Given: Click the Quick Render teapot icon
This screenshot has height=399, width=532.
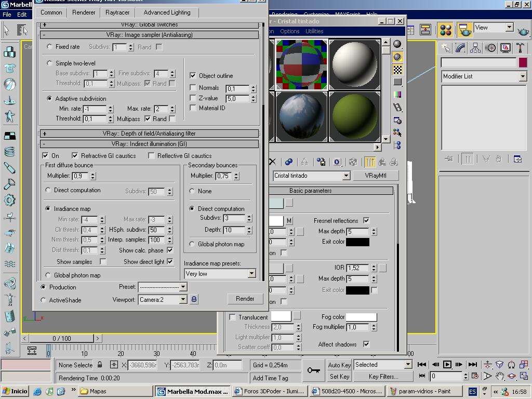Looking at the screenshot, I should [523, 31].
